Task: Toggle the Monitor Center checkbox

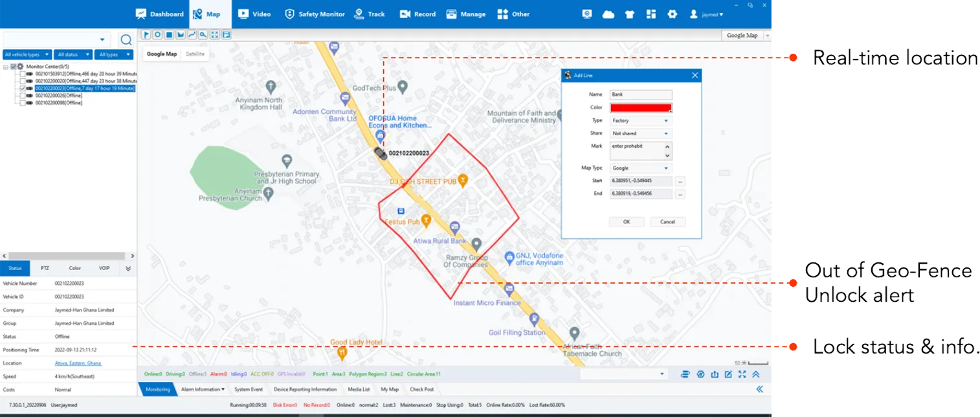Action: pos(14,66)
